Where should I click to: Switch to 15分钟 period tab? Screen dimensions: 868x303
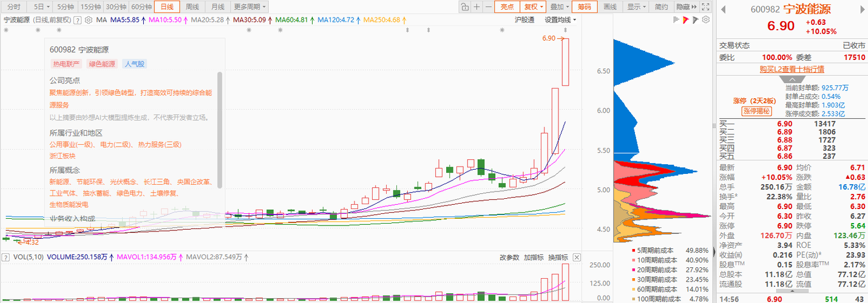point(90,7)
